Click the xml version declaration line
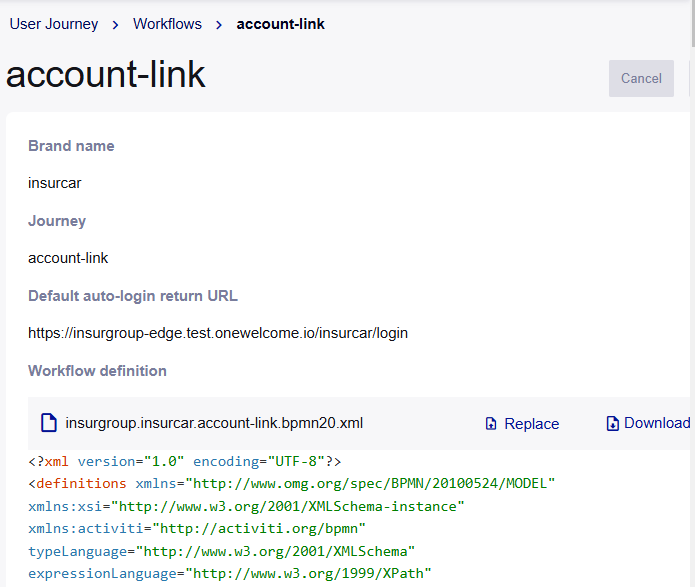Screen dimensions: 695x587 click(185, 462)
